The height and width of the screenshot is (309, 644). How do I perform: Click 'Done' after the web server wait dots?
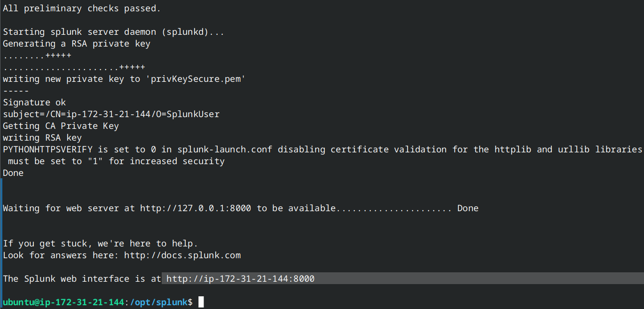pos(468,208)
